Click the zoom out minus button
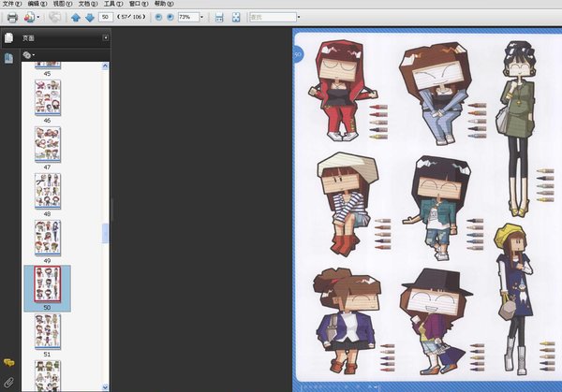The image size is (562, 392). (156, 17)
